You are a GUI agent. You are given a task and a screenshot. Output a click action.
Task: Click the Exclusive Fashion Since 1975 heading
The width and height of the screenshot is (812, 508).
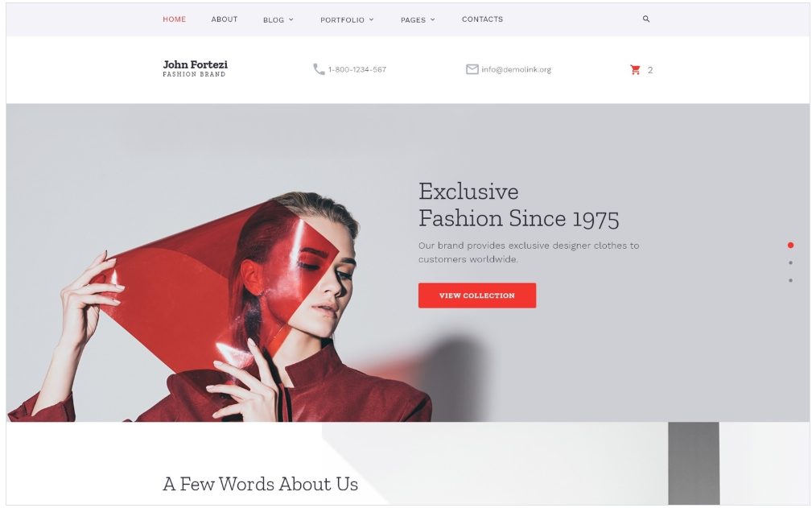pyautogui.click(x=518, y=205)
